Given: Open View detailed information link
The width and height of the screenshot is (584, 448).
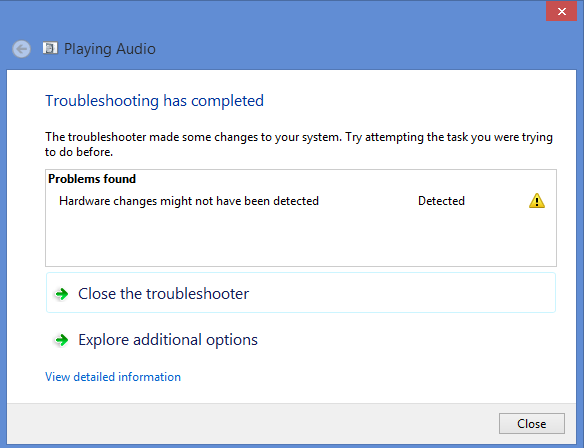Looking at the screenshot, I should pyautogui.click(x=113, y=377).
